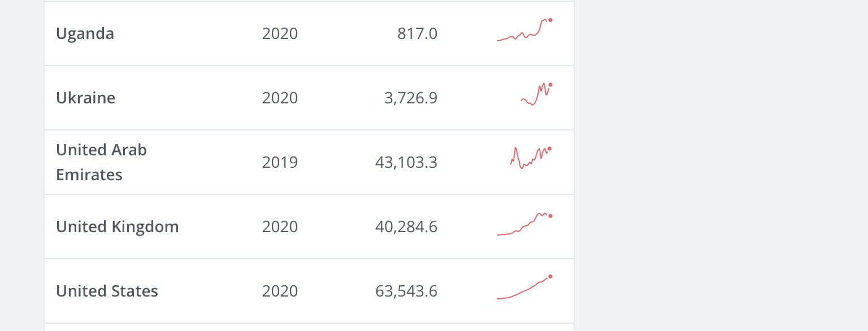Image resolution: width=868 pixels, height=331 pixels.
Task: Open the United Kingdom country link
Action: click(117, 227)
